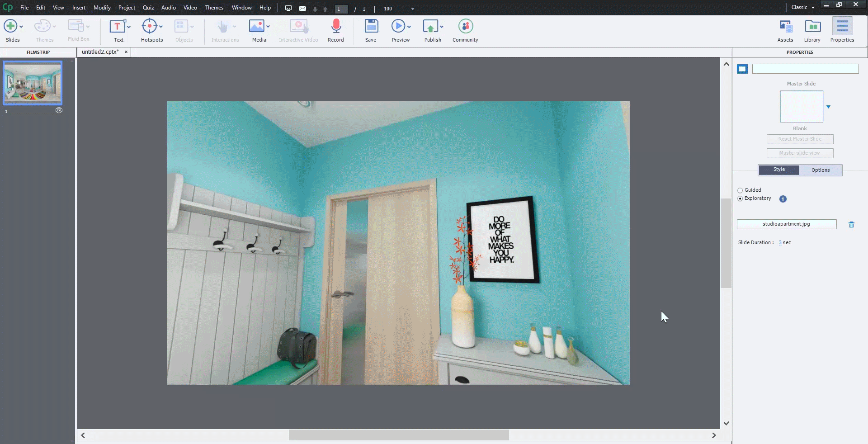
Task: Open the Community icon
Action: 465,27
